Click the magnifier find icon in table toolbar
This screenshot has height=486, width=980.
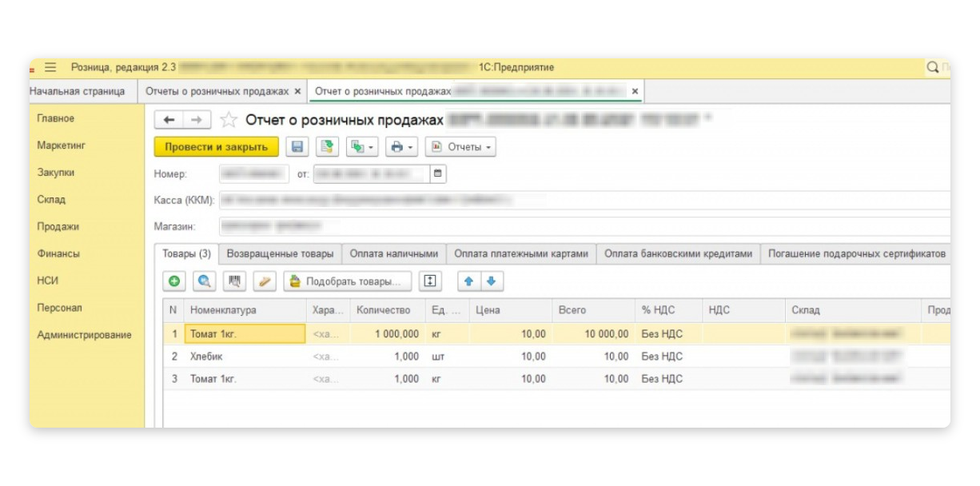(204, 281)
